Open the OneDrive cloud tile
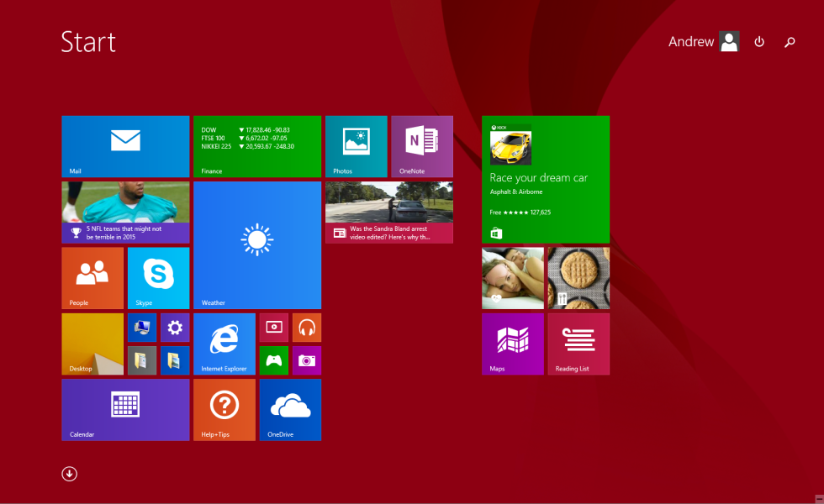Screen dimensions: 824x504 [290, 410]
